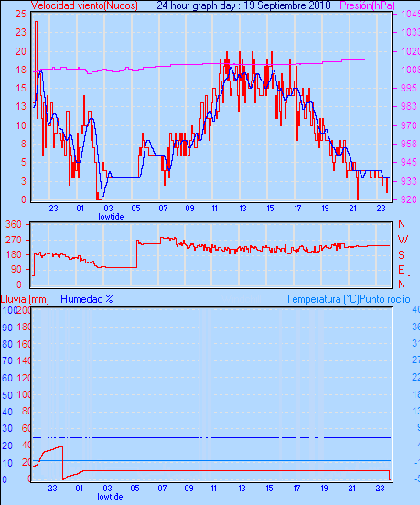Click the 50 humidity axis value
The height and width of the screenshot is (505, 420).
pos(7,395)
